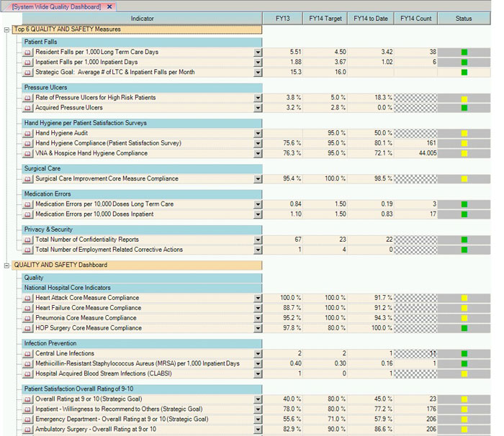Open icon for Medication Errors Long Term Care
This screenshot has width=504, height=436.
click(x=27, y=204)
